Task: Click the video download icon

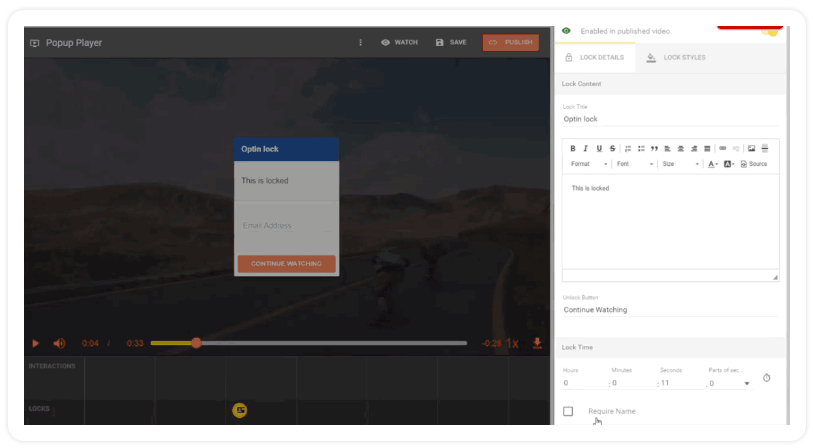Action: [x=537, y=343]
